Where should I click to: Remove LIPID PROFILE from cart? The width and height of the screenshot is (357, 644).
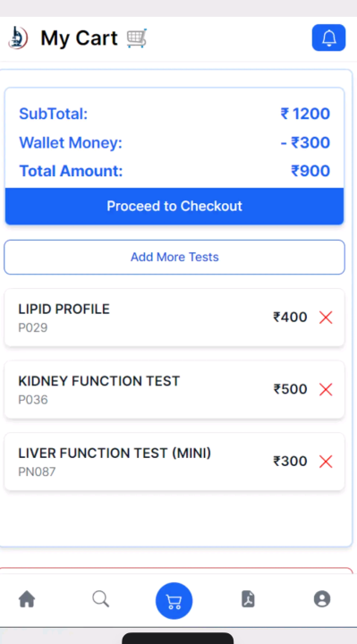tap(326, 318)
